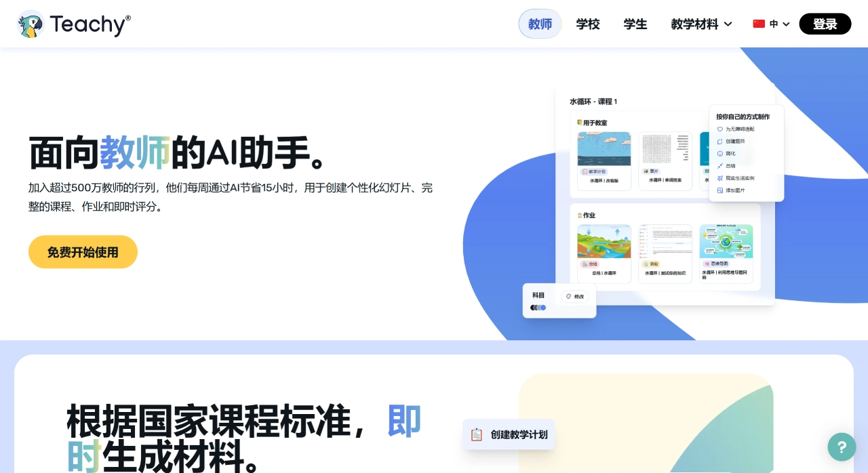
Task: Select the blue dot in the 科目 color selector
Action: tap(543, 308)
